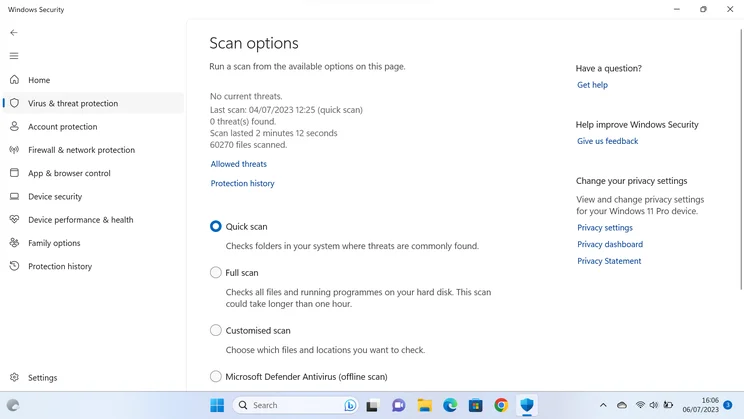Viewport: 744px width, 419px height.
Task: Click the Account protection person icon
Action: [x=14, y=126]
